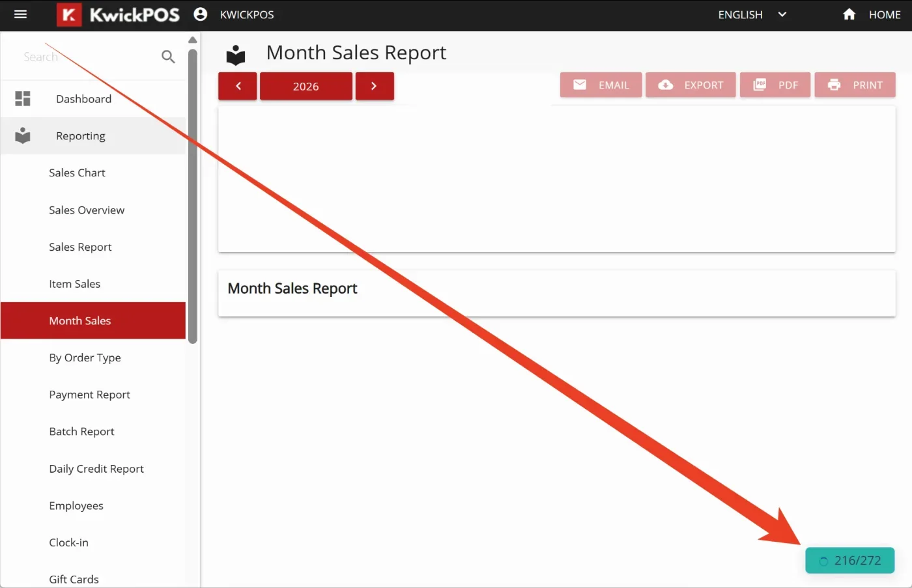Open the Sales Overview report

tap(93, 210)
